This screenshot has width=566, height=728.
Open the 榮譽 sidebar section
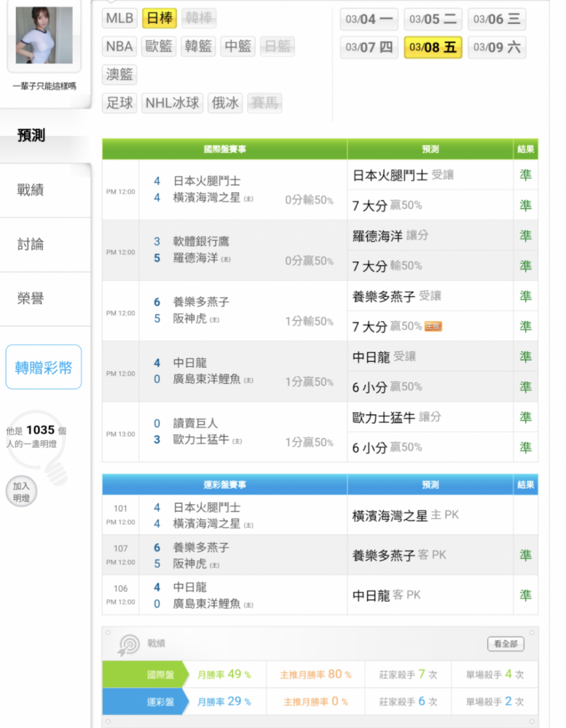[x=45, y=298]
